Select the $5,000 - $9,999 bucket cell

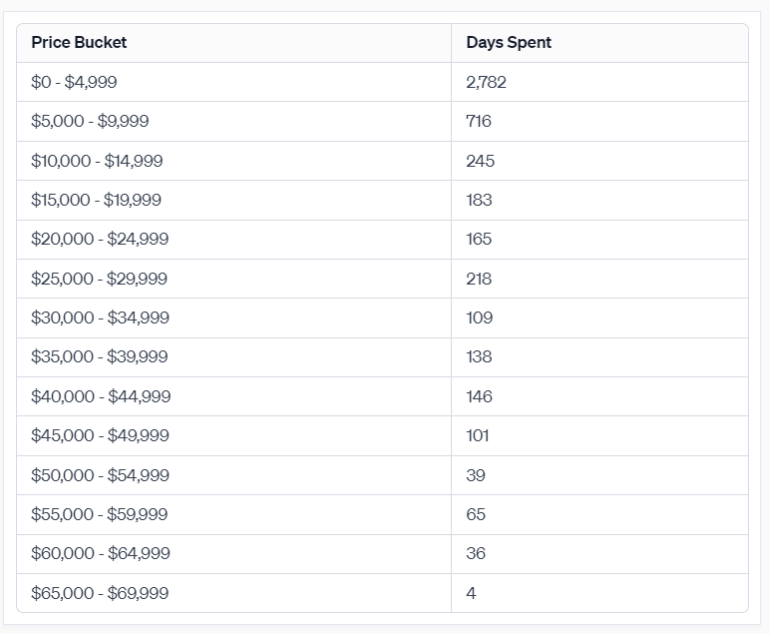[90, 122]
